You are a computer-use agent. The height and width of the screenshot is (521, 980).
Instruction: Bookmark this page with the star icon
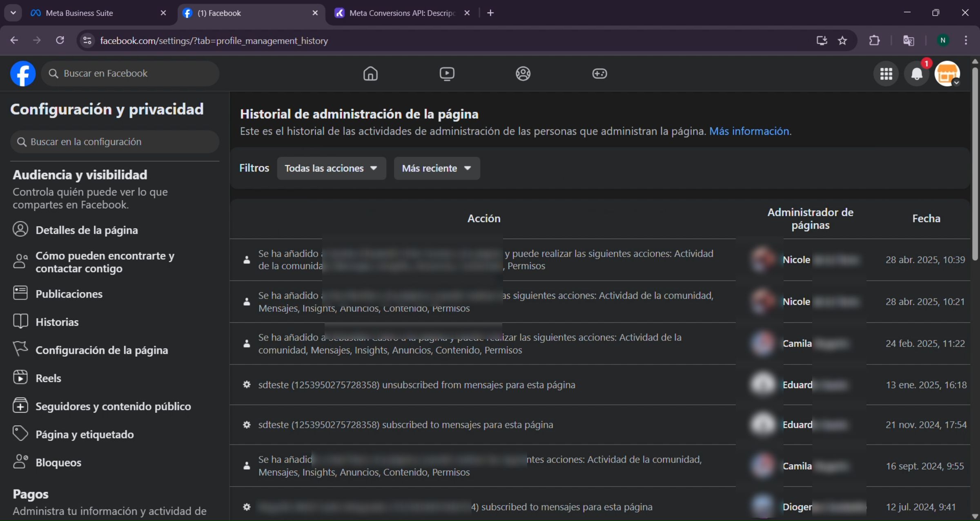point(843,40)
